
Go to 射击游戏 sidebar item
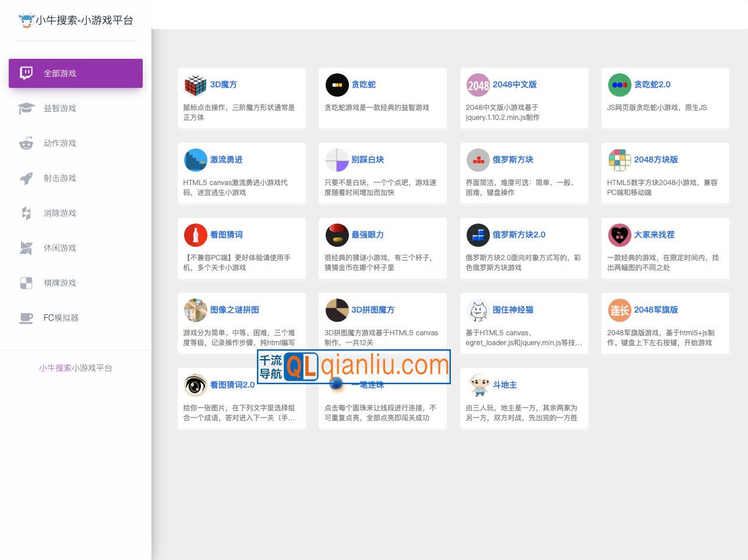(x=59, y=178)
